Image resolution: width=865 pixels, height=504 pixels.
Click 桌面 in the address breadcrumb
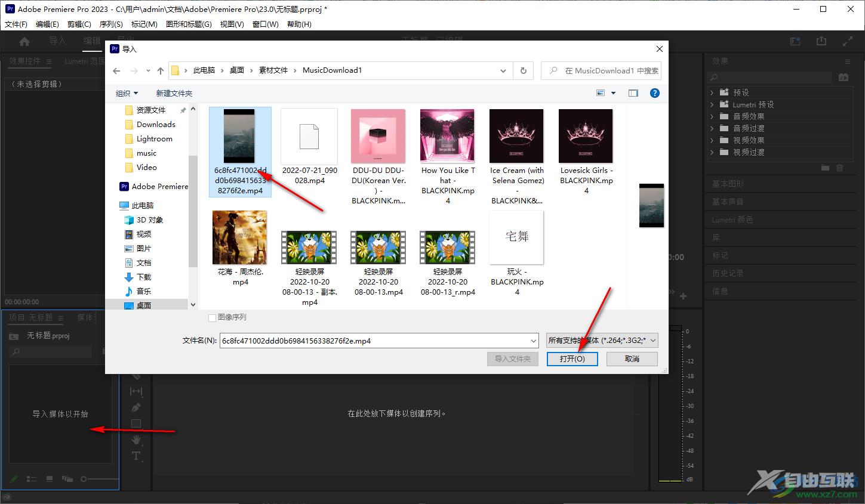click(237, 70)
